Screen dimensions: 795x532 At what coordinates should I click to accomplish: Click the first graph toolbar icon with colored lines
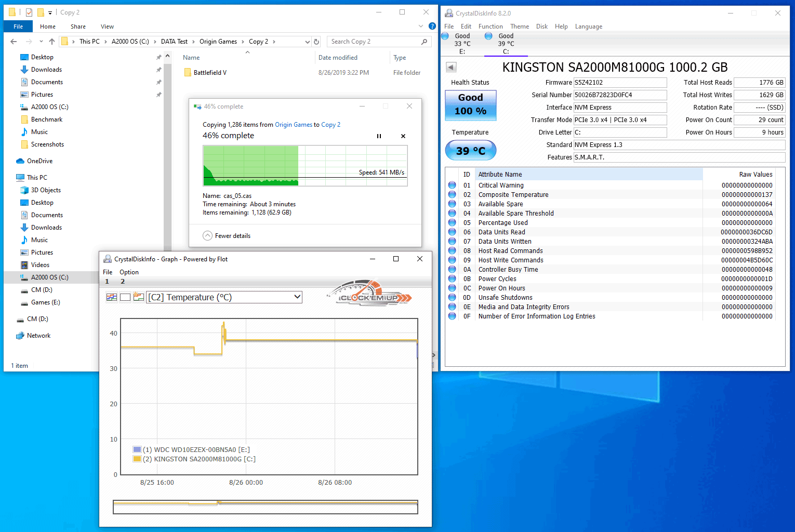(x=112, y=297)
